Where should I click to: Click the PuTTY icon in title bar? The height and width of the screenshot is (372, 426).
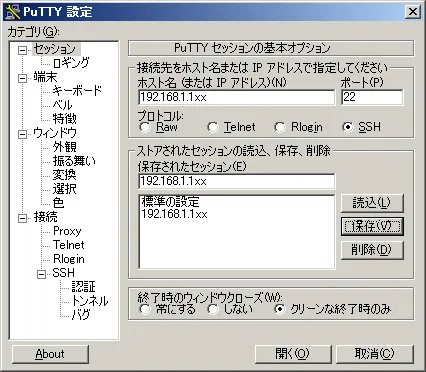click(x=13, y=12)
